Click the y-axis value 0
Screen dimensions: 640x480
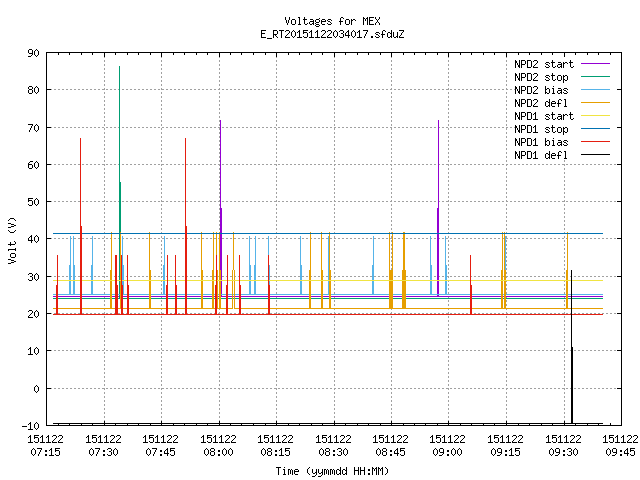tap(36, 389)
